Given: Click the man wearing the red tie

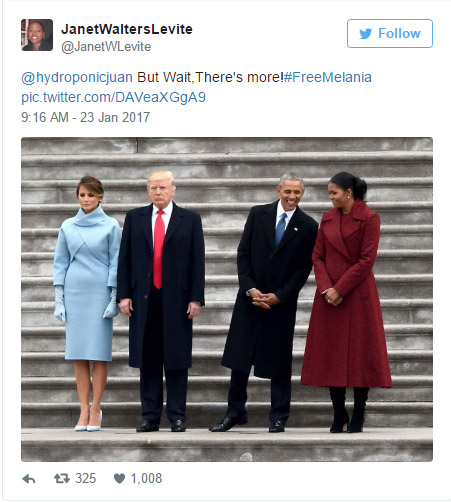Looking at the screenshot, I should (x=161, y=301).
